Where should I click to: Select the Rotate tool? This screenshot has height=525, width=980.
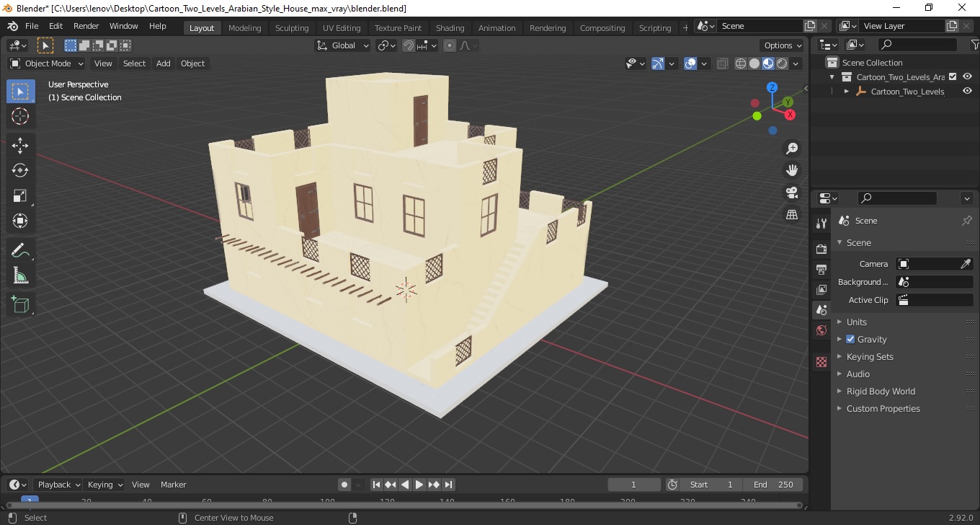coord(20,171)
